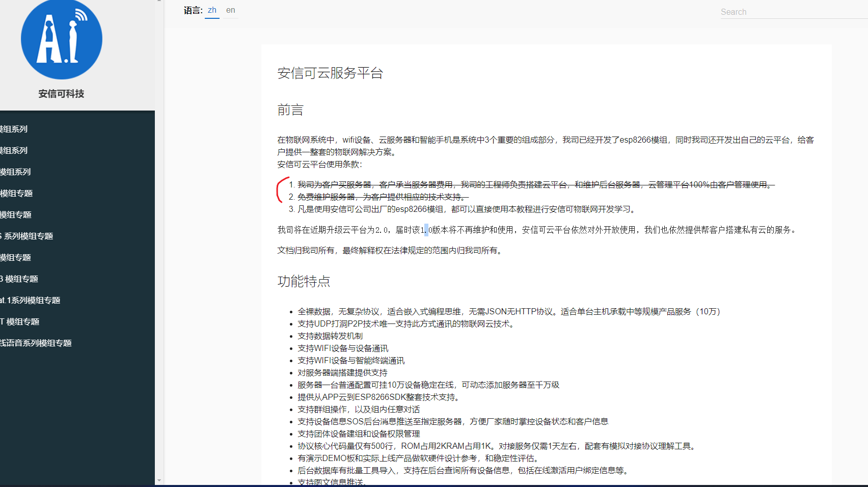Click struck-through item 免费维护服务器

coord(383,197)
